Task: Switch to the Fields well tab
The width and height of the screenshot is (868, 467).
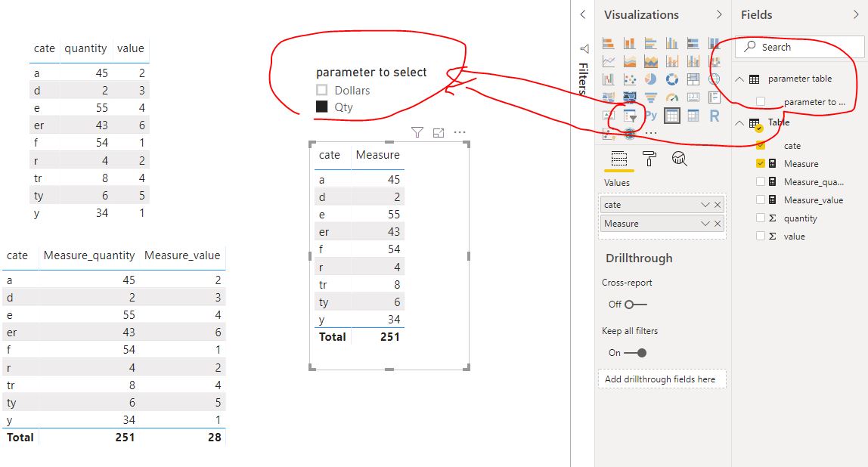Action: 619,159
